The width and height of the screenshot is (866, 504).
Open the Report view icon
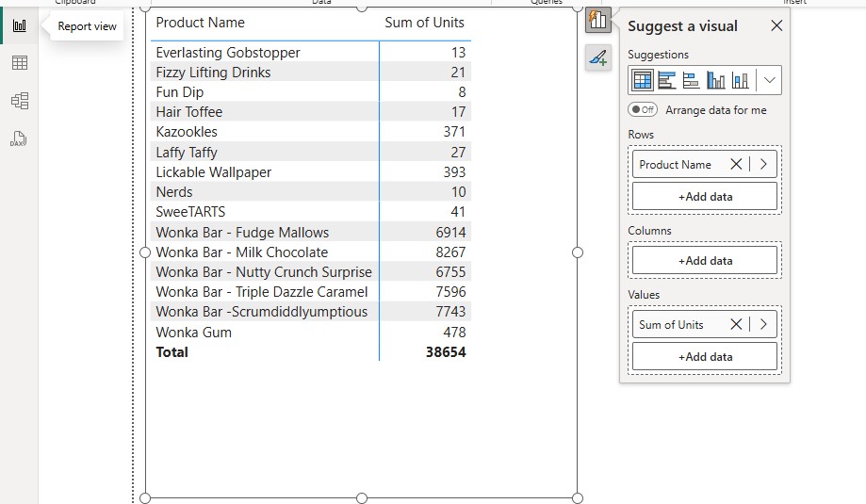(x=20, y=25)
